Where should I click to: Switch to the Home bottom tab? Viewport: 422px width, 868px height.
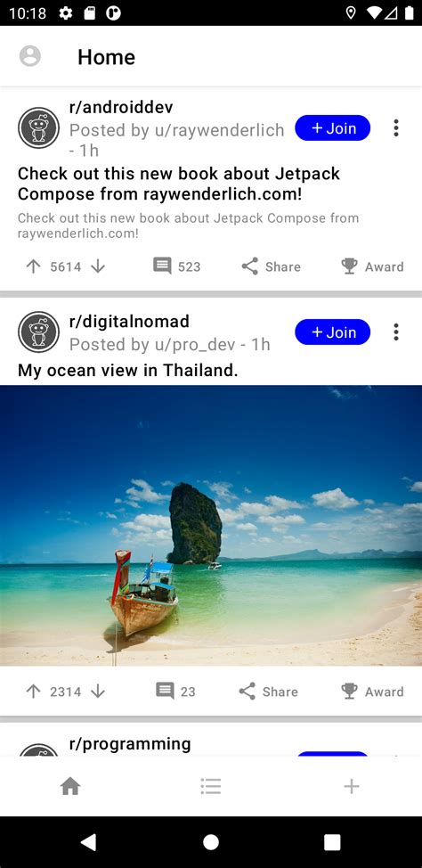70,786
